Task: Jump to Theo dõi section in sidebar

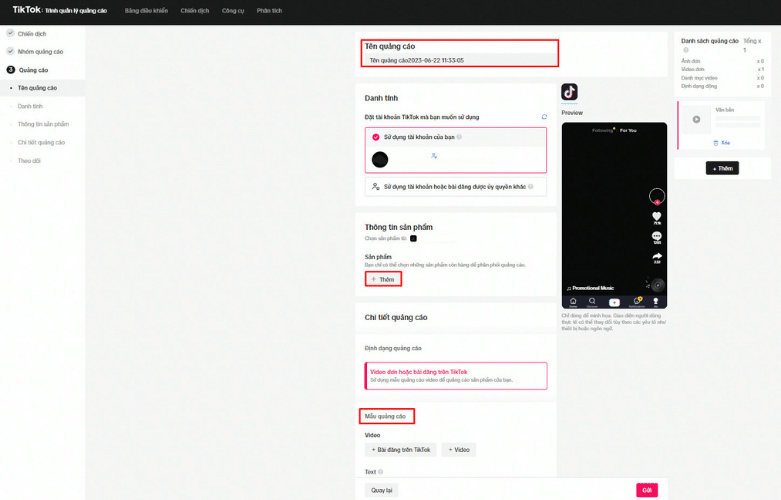Action: coord(29,161)
